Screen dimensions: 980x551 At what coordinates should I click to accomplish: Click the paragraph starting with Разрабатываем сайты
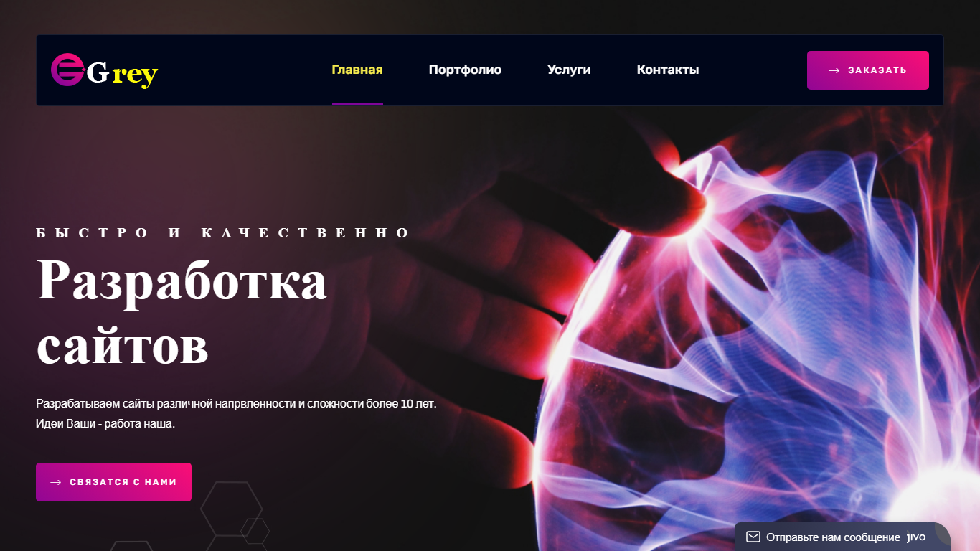236,413
